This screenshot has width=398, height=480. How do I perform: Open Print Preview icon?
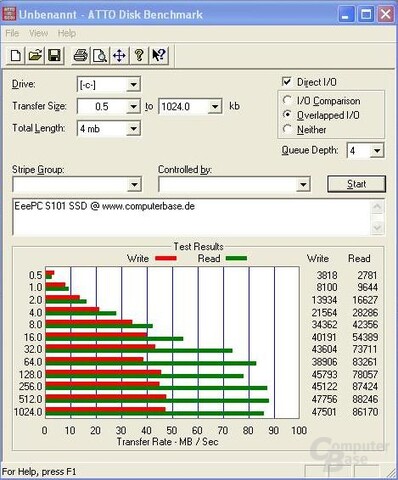pos(100,55)
